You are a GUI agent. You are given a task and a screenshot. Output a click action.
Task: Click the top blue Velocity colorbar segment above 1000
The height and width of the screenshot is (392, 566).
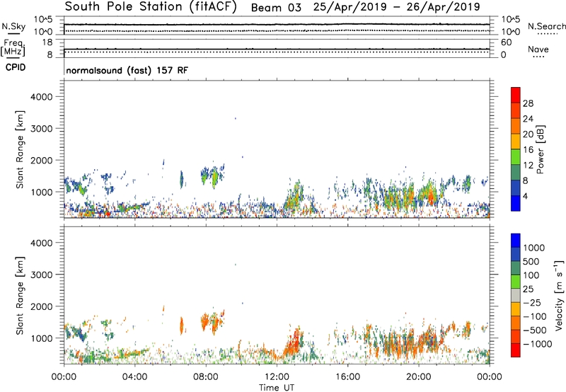(x=516, y=241)
